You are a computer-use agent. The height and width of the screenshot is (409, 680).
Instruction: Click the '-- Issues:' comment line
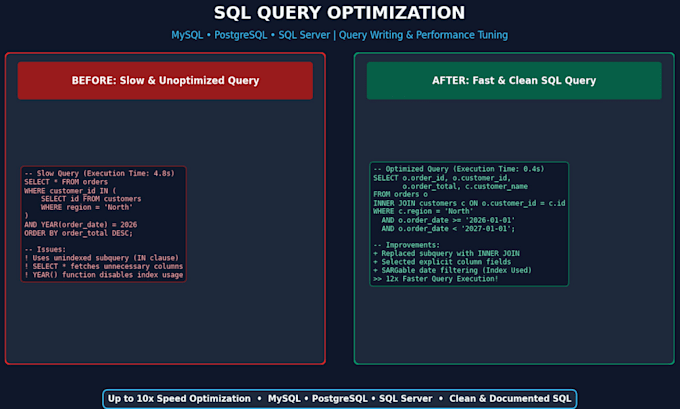point(45,249)
